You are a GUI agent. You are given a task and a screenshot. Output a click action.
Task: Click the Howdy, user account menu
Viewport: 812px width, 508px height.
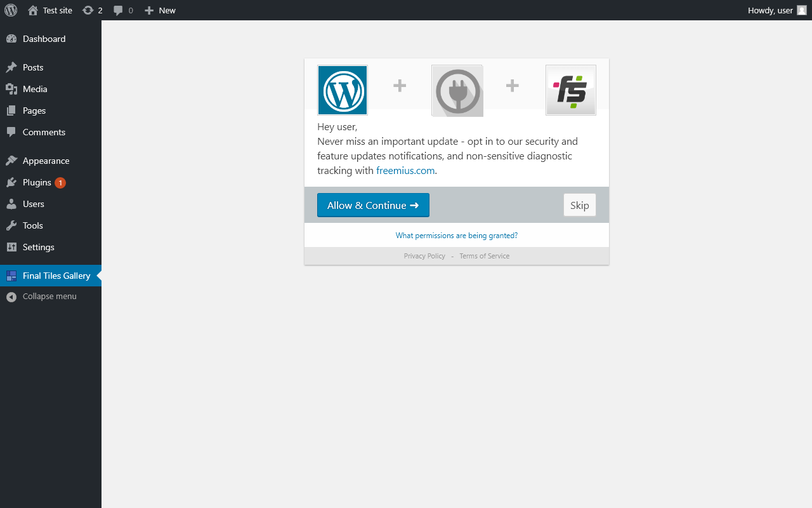pos(777,10)
